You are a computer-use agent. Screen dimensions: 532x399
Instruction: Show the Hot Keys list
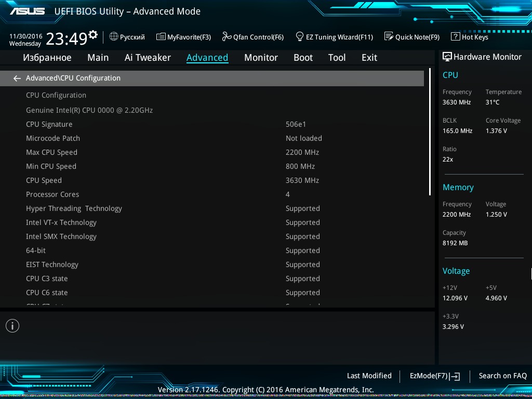coord(470,37)
